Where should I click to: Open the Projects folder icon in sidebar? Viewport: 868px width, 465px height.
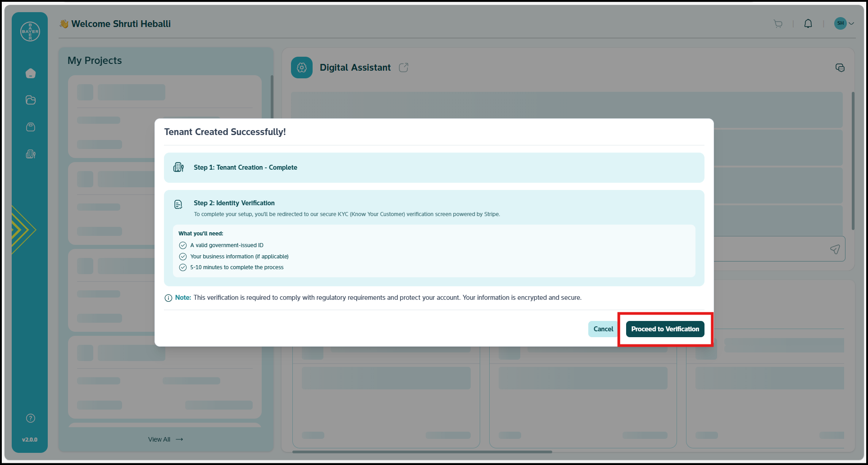[x=31, y=100]
